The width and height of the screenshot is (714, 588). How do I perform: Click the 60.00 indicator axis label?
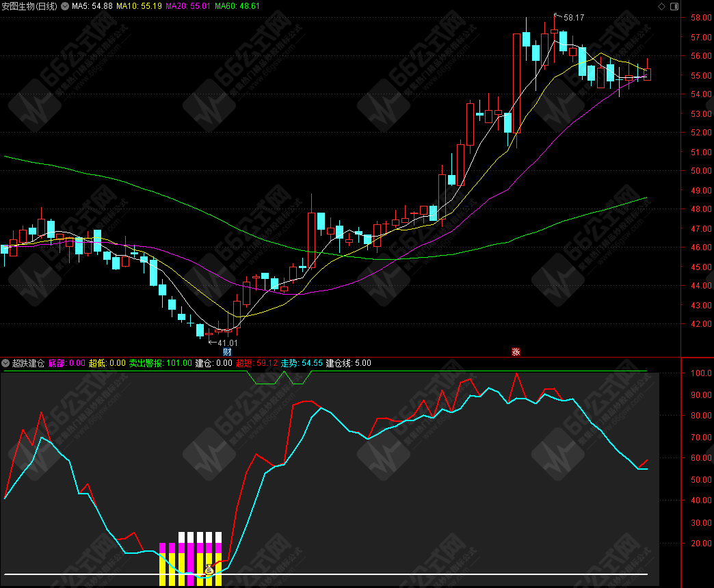tap(701, 458)
